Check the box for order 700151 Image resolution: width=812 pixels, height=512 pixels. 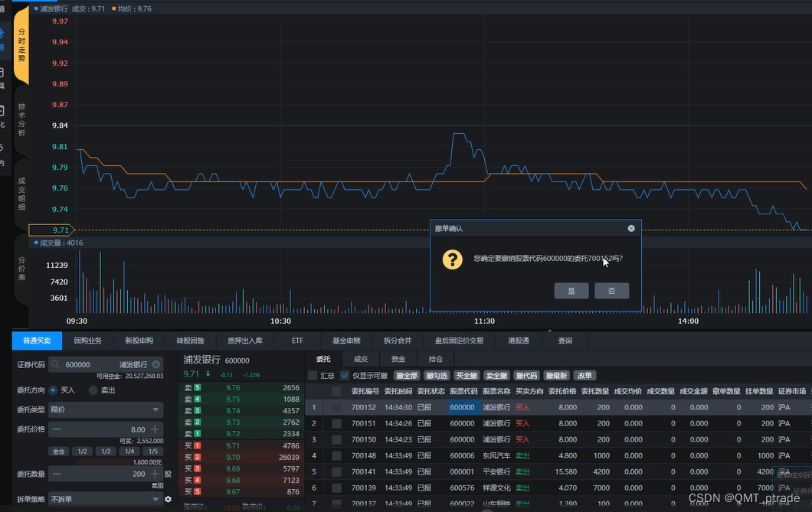coord(336,423)
